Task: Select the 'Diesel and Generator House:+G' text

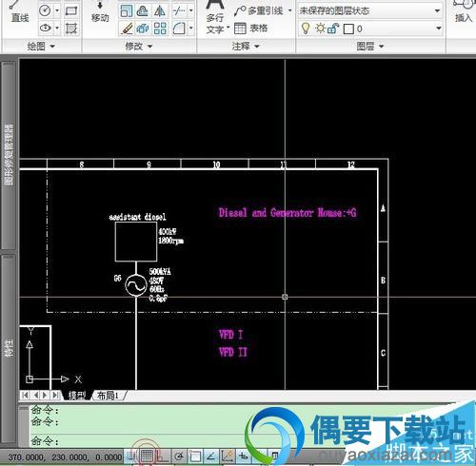Action: (288, 212)
